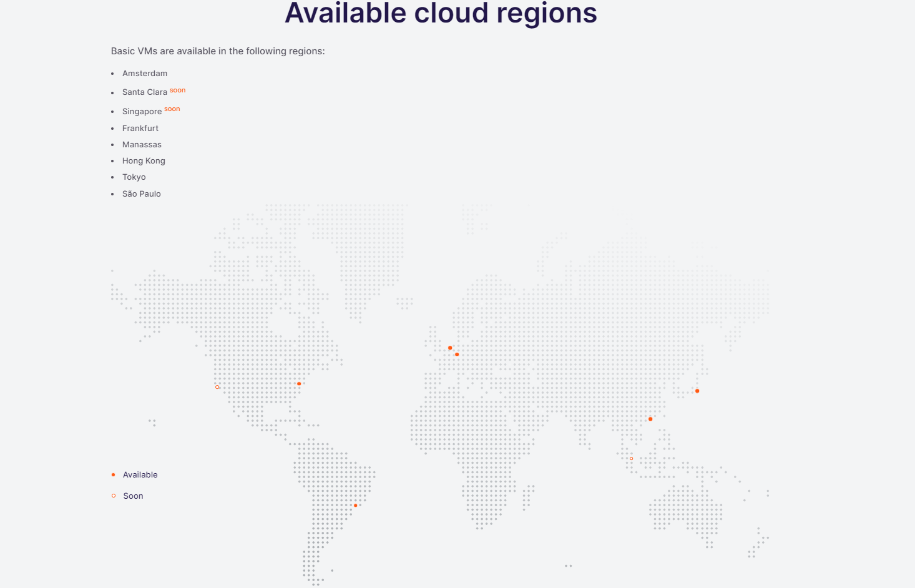Click the soon badge next to Santa Clara
This screenshot has height=588, width=915.
tap(178, 90)
